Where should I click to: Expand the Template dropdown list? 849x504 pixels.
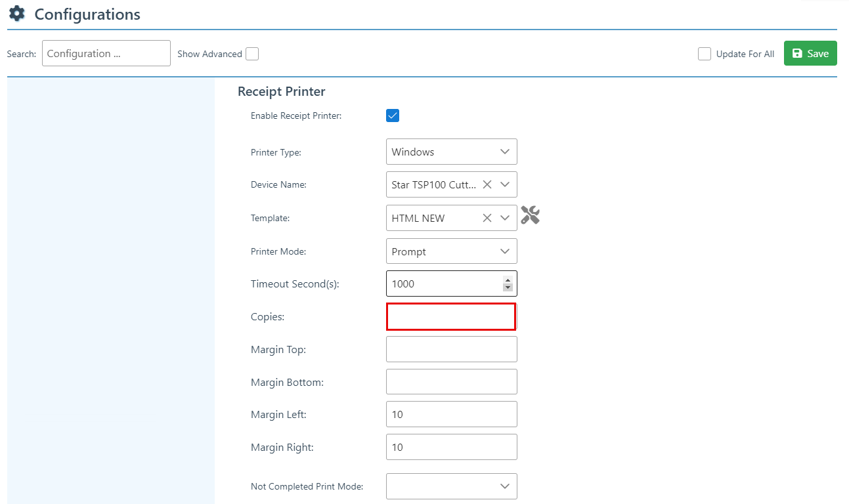point(505,218)
